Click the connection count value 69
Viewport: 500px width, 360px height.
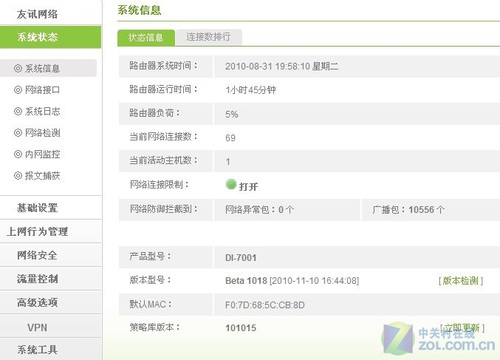point(230,138)
